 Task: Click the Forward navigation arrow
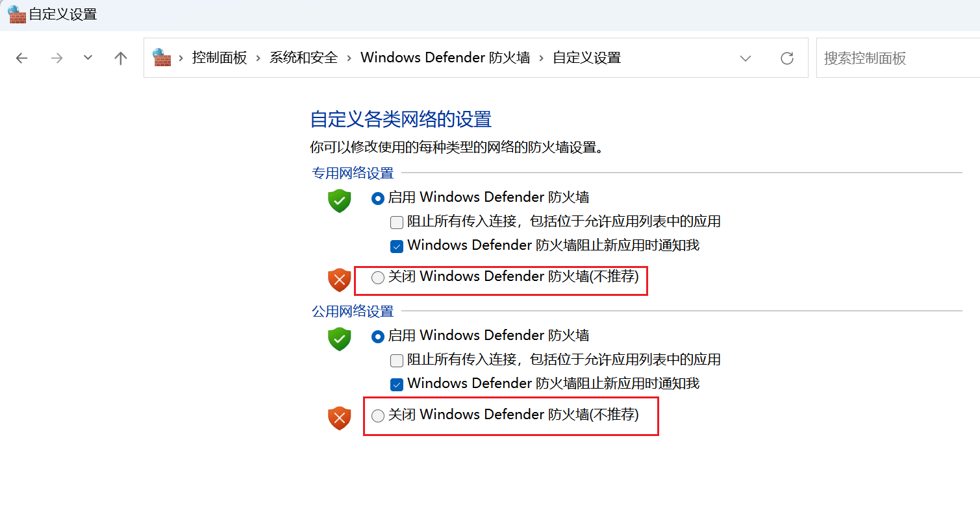[x=57, y=58]
